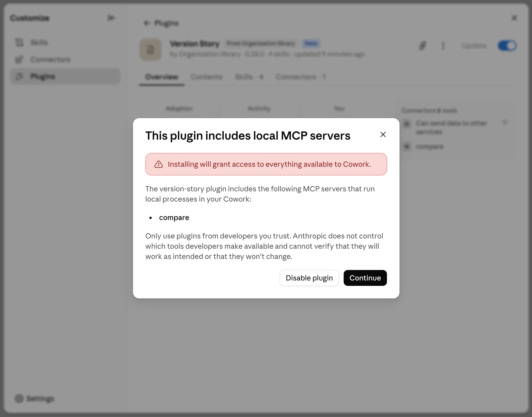532x417 pixels.
Task: Click the Plugins sidebar icon
Action: [x=19, y=76]
